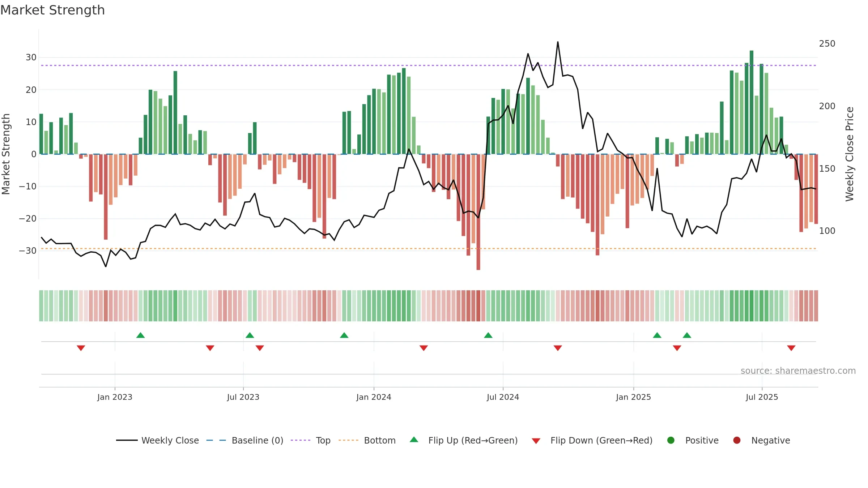Image resolution: width=868 pixels, height=488 pixels.
Task: Click the source: sharemaestro.com text
Action: pyautogui.click(x=798, y=371)
